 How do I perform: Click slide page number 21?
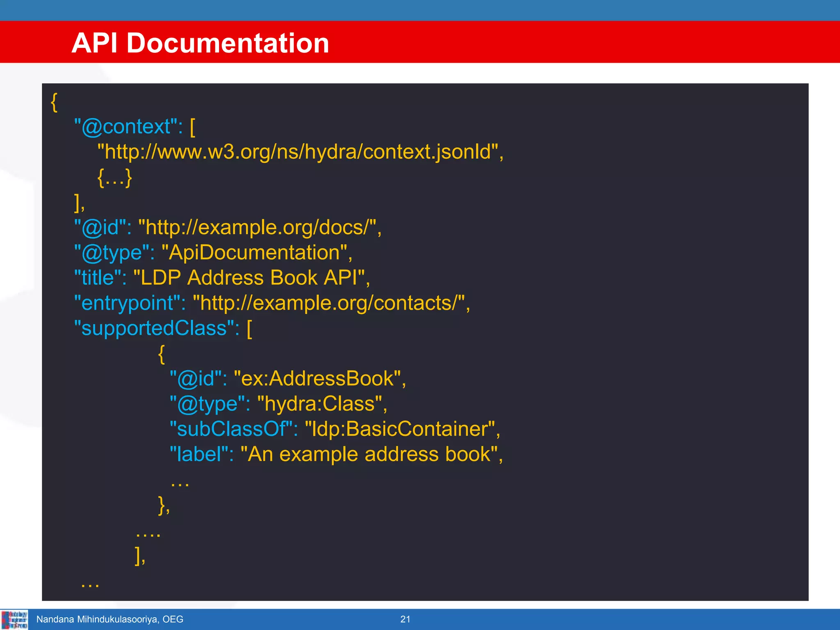[405, 619]
